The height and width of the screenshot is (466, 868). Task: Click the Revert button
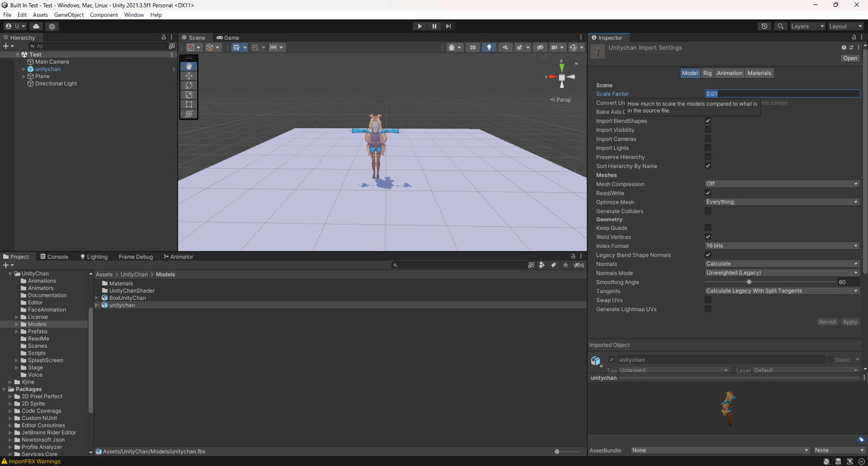[828, 322]
